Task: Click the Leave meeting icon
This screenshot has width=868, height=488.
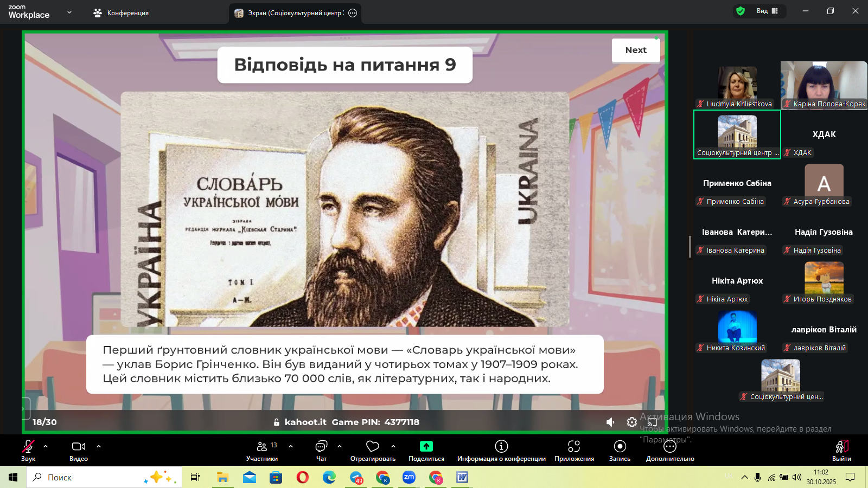Action: click(841, 446)
